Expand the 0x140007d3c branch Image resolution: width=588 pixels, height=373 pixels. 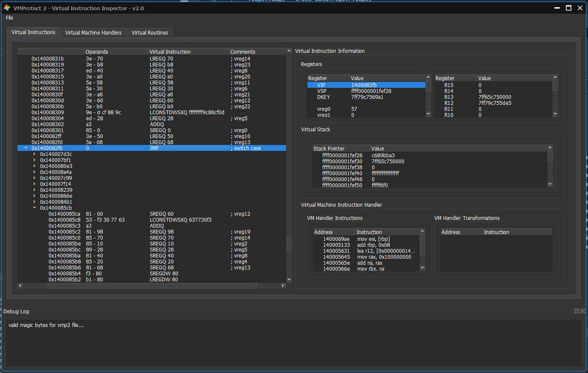tap(34, 154)
